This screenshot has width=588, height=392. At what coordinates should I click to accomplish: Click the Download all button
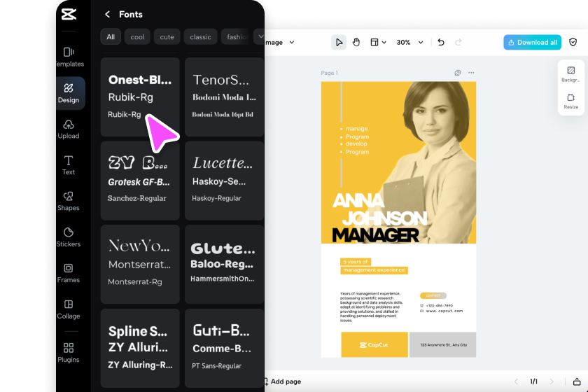point(532,43)
